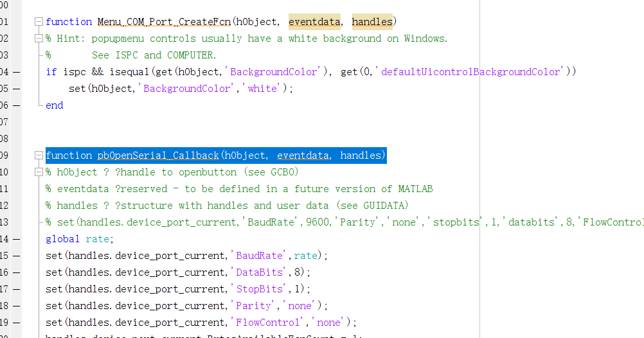Viewport: 644px width, 338px height.
Task: Click the 'end' keyword
Action: click(x=54, y=105)
